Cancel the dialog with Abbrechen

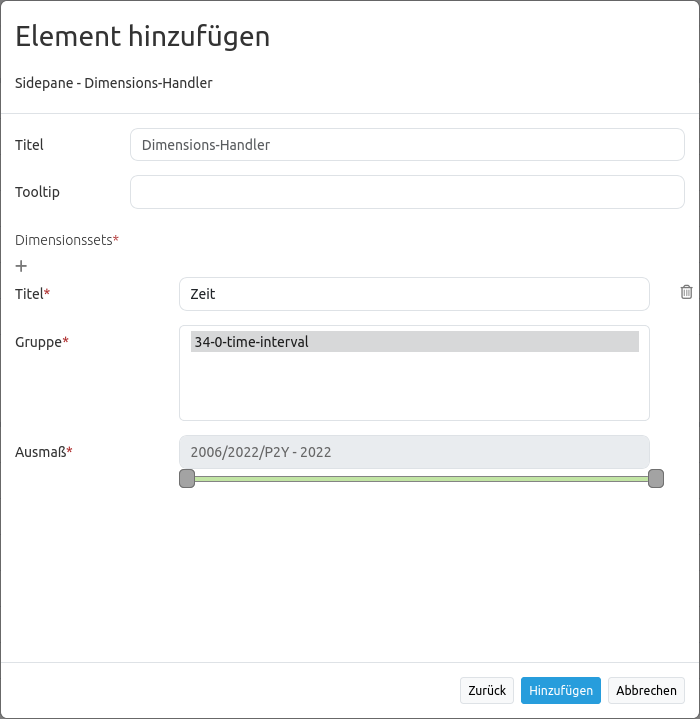[x=646, y=690]
